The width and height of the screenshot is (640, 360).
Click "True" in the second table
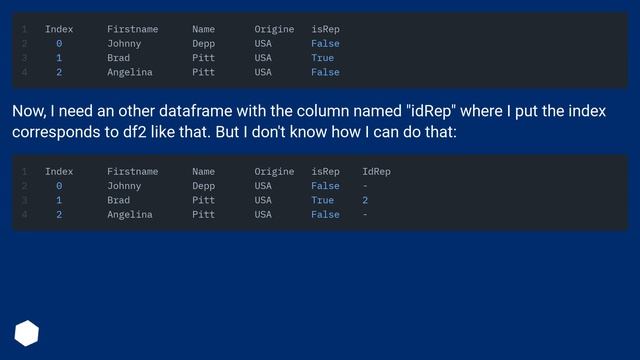[x=322, y=200]
